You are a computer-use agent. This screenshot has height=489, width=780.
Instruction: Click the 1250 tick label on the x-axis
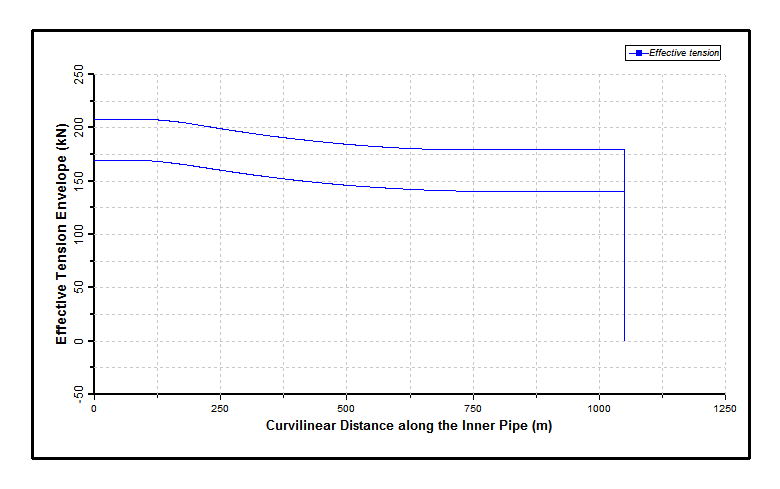click(725, 408)
